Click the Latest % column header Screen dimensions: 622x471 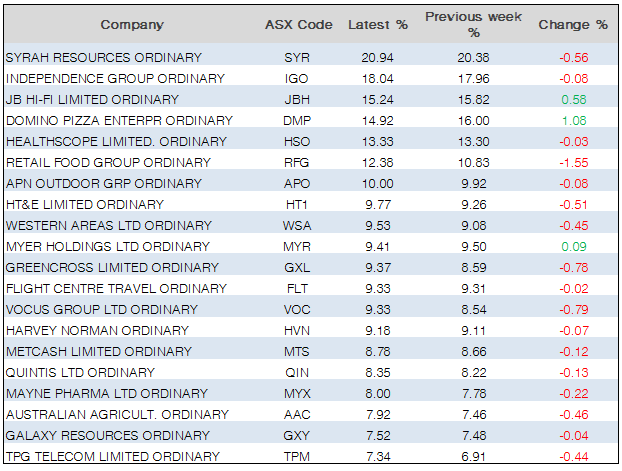click(376, 25)
